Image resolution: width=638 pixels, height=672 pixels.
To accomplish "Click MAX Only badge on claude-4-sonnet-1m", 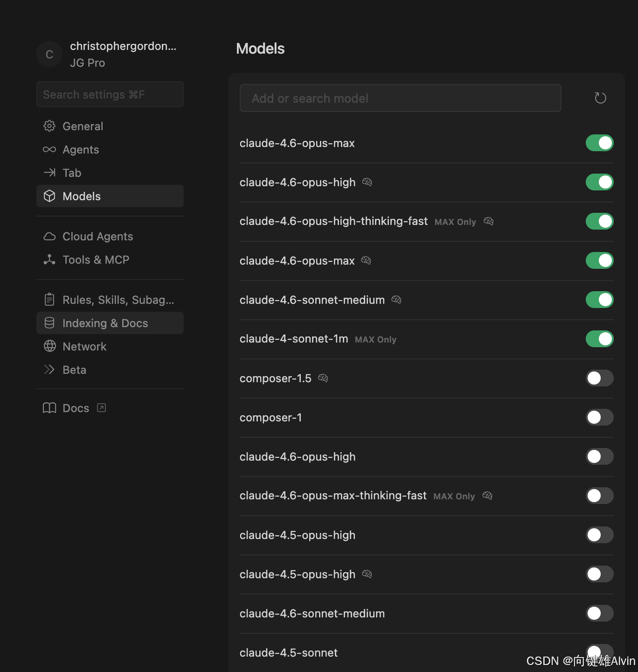I will point(375,339).
